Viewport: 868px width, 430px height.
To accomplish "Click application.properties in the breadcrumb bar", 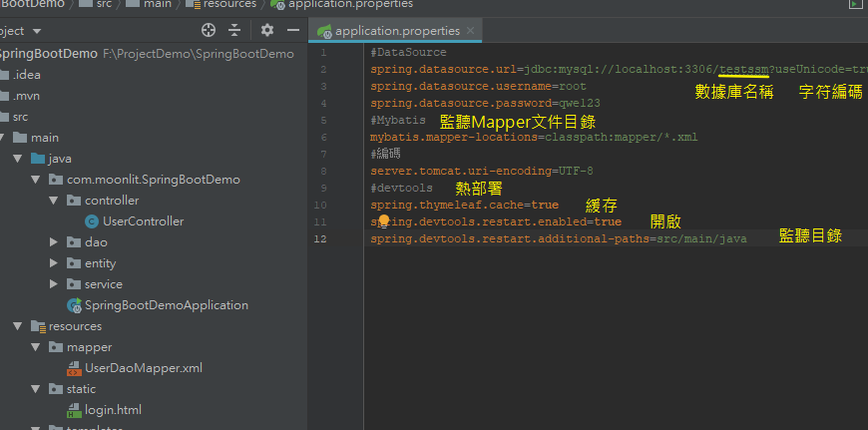I will 350,4.
